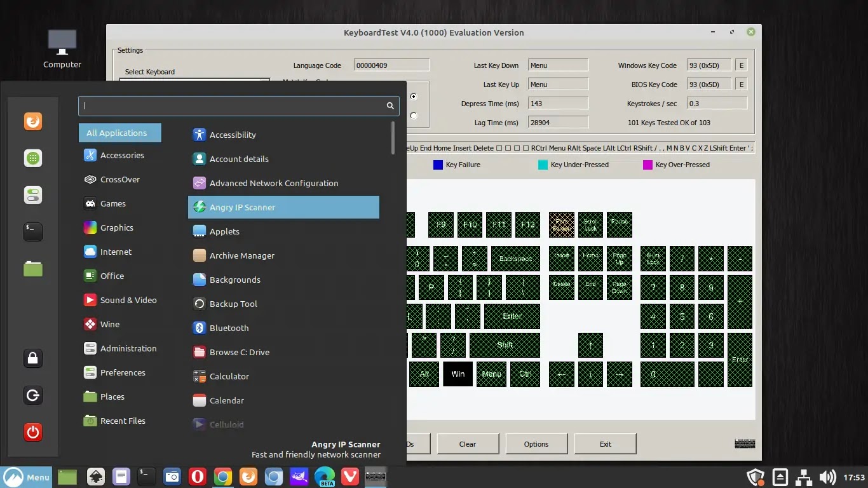The height and width of the screenshot is (488, 868).
Task: Open Opera browser from the taskbar
Action: coord(198,476)
